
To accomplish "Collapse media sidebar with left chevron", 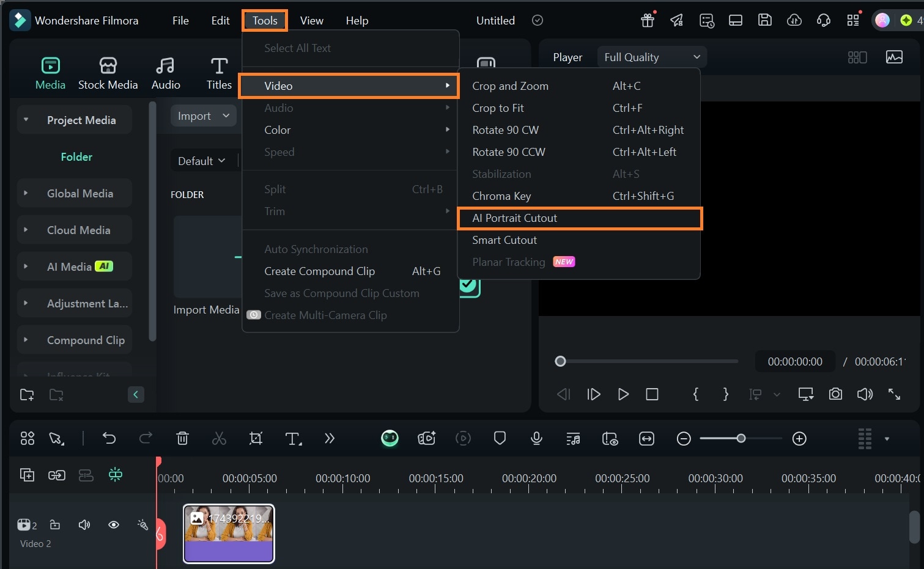I will coord(136,395).
